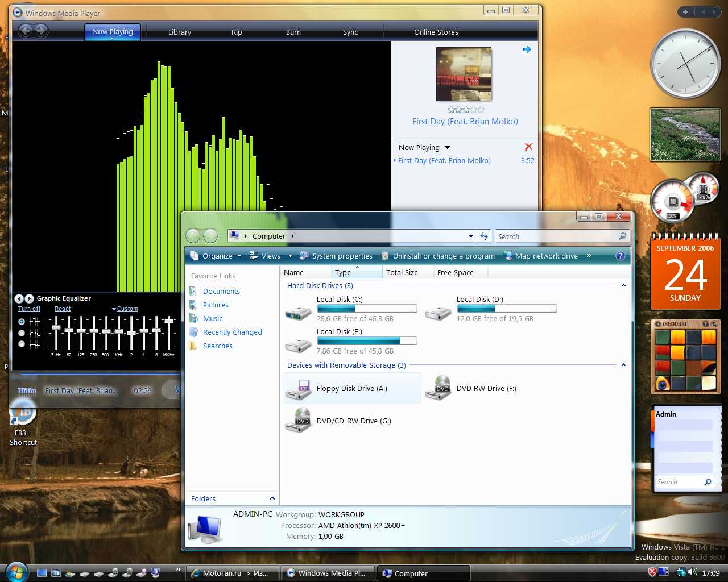The height and width of the screenshot is (582, 728).
Task: Select Local Disk (C:)
Action: pos(351,309)
